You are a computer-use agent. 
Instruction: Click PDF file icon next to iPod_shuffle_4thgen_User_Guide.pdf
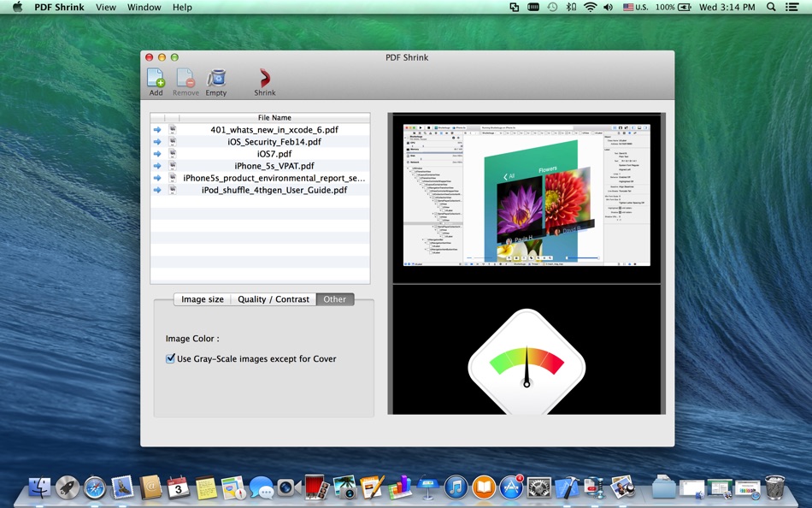pos(173,190)
